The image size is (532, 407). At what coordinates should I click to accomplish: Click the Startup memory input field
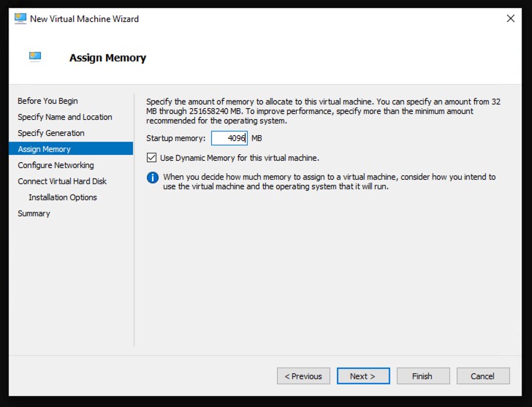click(229, 138)
